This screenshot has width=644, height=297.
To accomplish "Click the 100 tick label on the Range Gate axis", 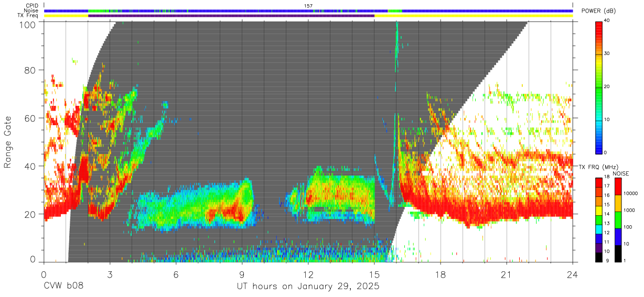I will click(28, 25).
